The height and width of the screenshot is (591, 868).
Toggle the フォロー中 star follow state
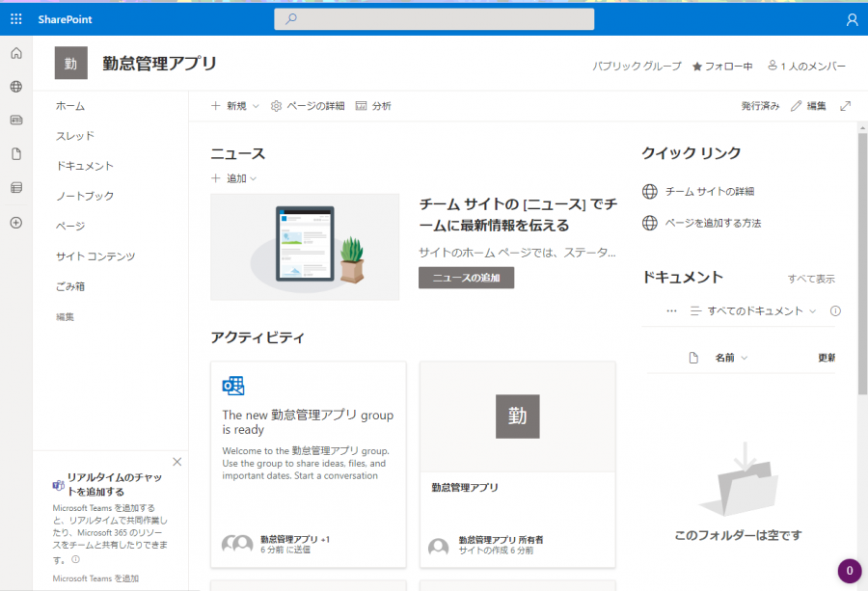click(722, 67)
